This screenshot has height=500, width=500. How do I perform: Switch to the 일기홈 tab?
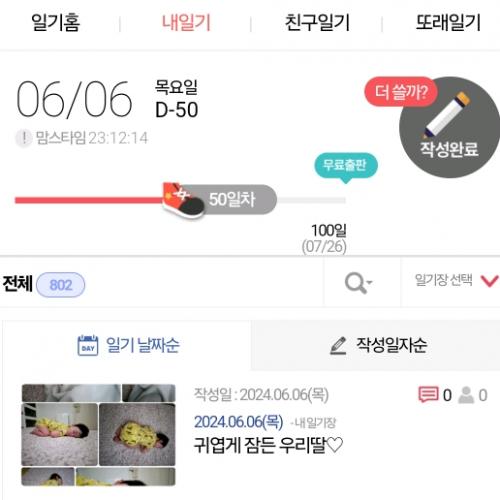(x=56, y=23)
